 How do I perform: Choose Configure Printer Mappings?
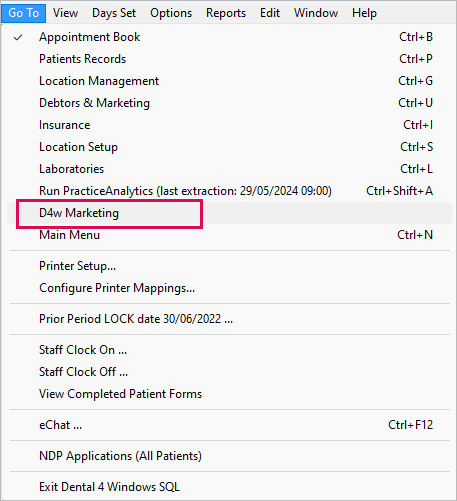point(230,288)
